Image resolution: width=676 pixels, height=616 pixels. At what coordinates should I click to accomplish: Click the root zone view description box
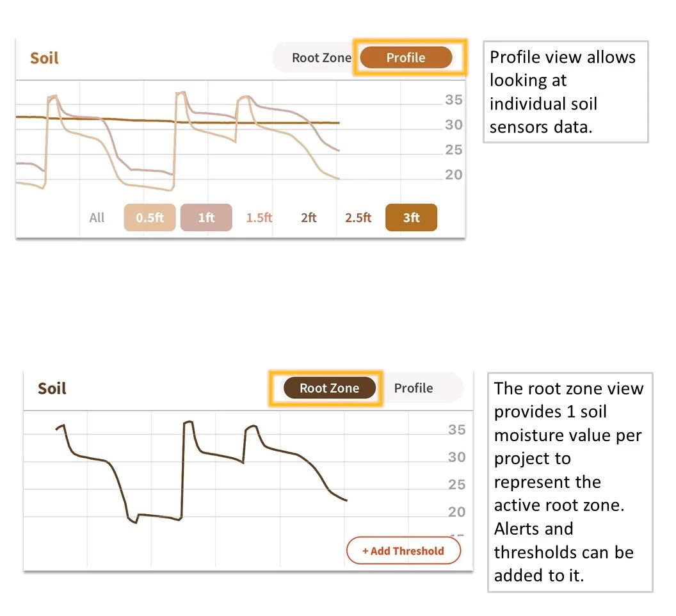click(x=570, y=482)
